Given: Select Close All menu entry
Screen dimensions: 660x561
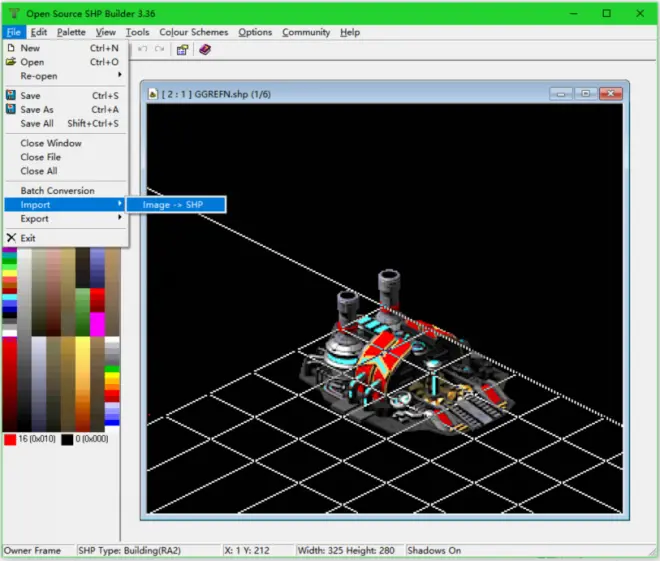Looking at the screenshot, I should pyautogui.click(x=66, y=171).
